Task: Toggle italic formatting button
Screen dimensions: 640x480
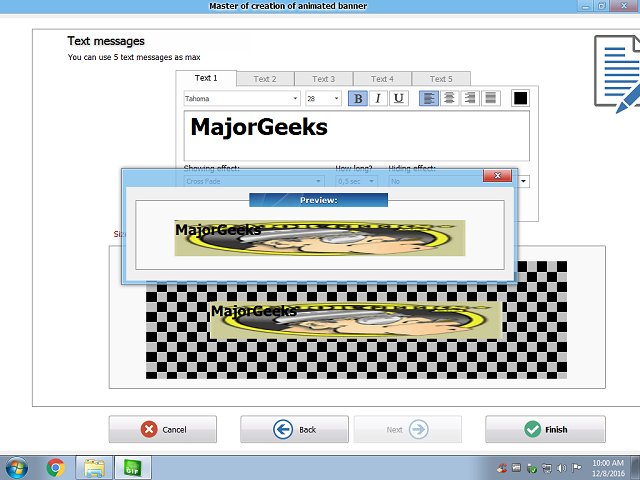Action: [x=378, y=98]
